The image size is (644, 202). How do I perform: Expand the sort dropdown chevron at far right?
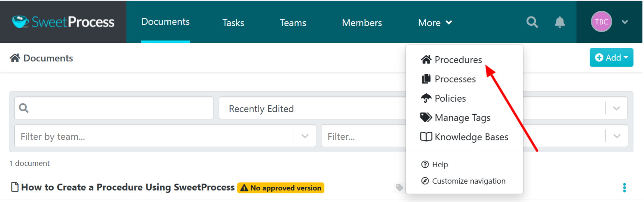pos(616,108)
